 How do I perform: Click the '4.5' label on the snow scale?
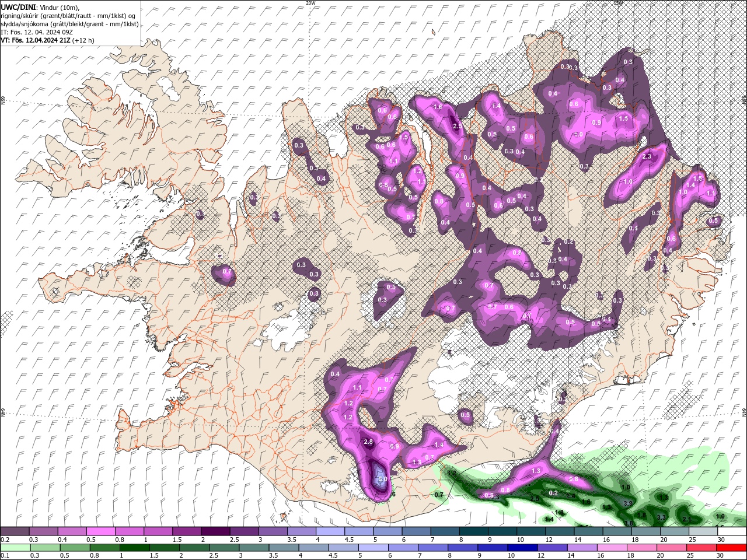click(x=348, y=540)
